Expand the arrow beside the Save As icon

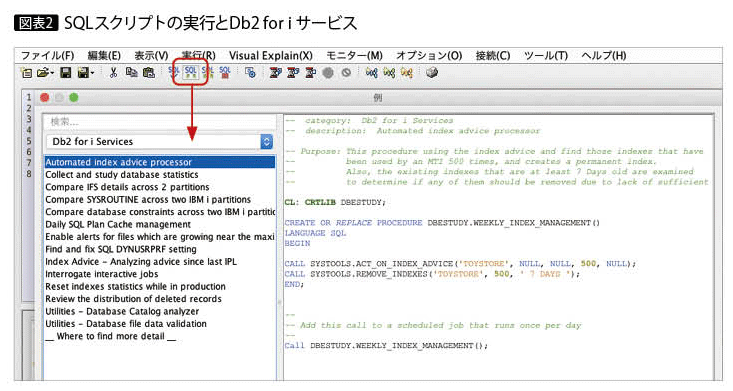click(x=92, y=73)
